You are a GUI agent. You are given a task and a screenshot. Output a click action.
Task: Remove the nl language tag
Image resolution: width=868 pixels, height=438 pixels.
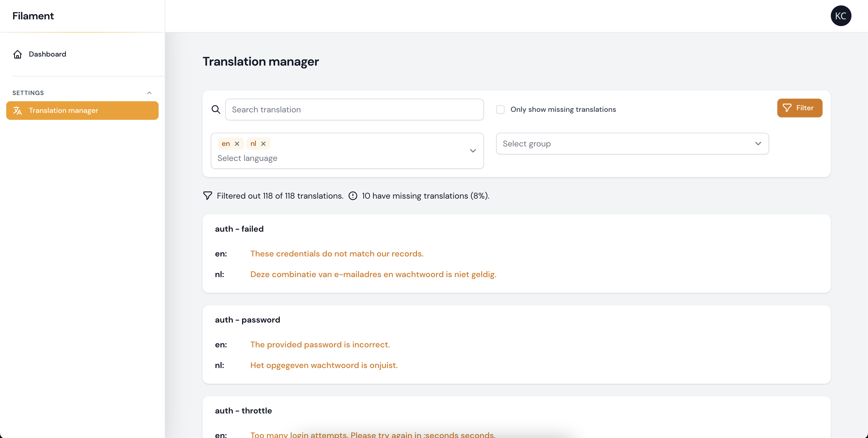pos(263,144)
